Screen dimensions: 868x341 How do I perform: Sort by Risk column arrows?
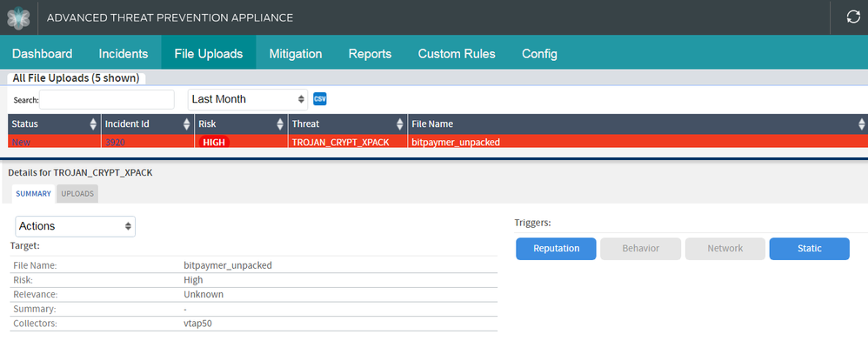[280, 124]
